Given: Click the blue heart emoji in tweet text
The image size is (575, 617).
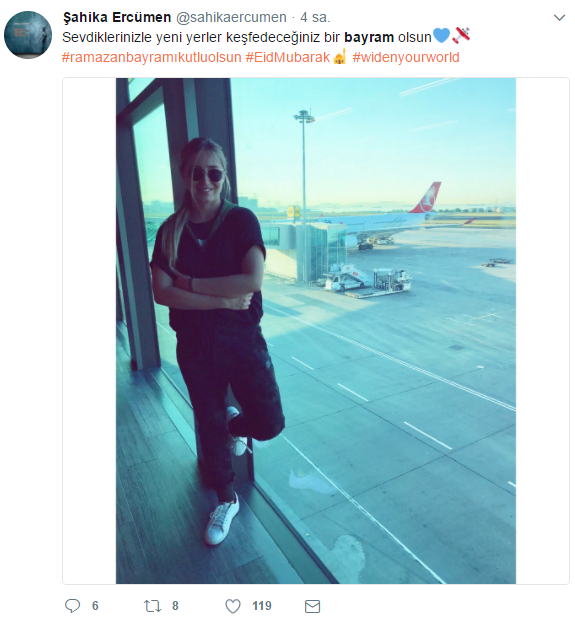Looking at the screenshot, I should 441,35.
